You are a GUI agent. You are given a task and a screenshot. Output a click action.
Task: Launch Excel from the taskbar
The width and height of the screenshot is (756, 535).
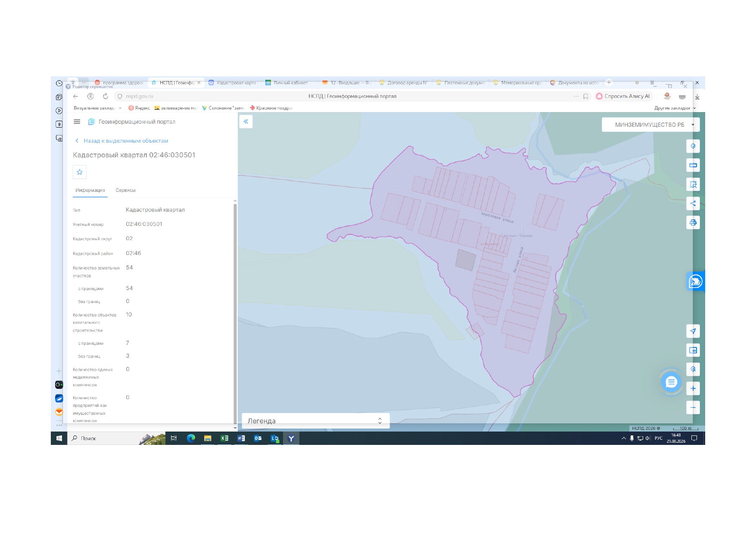point(224,438)
